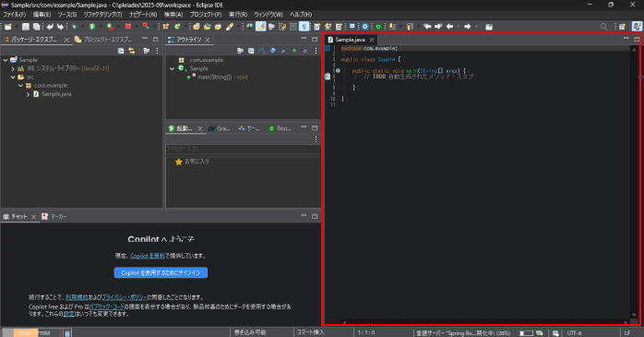Click the editor horizontal scrollbar
The height and width of the screenshot is (337, 644).
[484, 322]
